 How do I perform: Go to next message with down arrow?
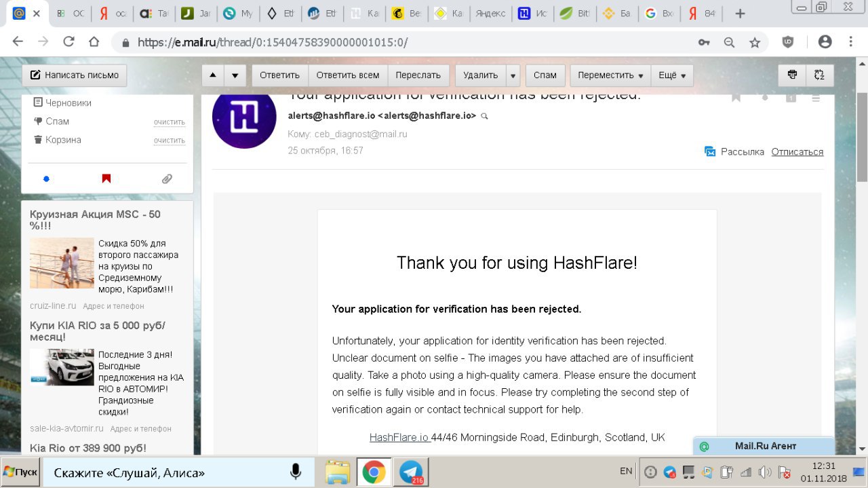pyautogui.click(x=235, y=75)
